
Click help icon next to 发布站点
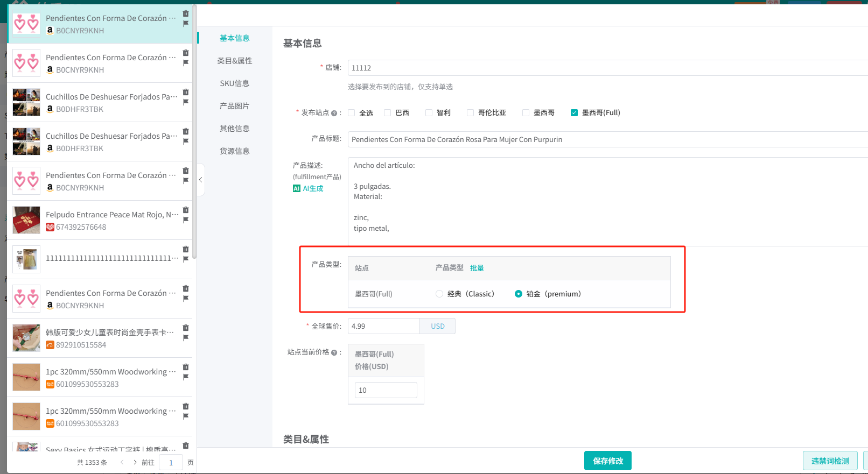point(334,113)
